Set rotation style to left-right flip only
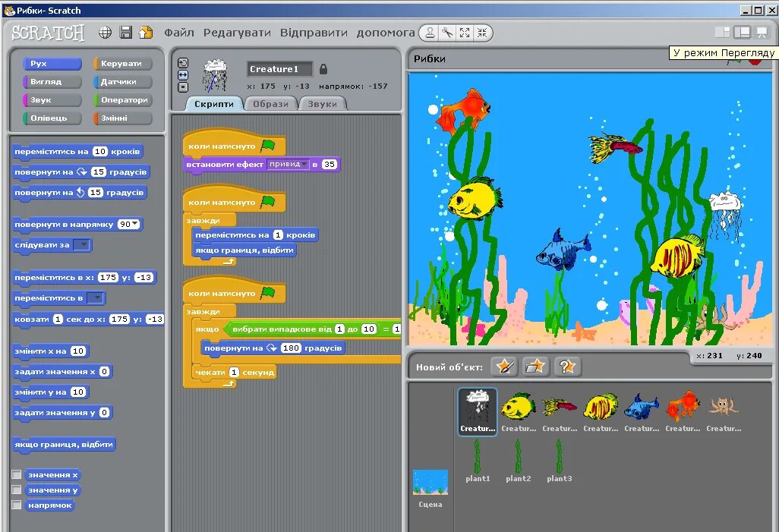 (x=183, y=75)
